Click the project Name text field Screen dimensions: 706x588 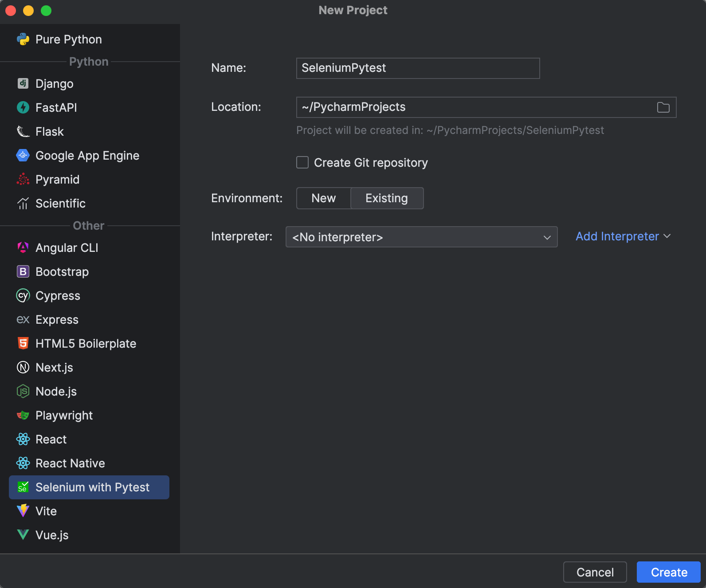[x=418, y=68]
